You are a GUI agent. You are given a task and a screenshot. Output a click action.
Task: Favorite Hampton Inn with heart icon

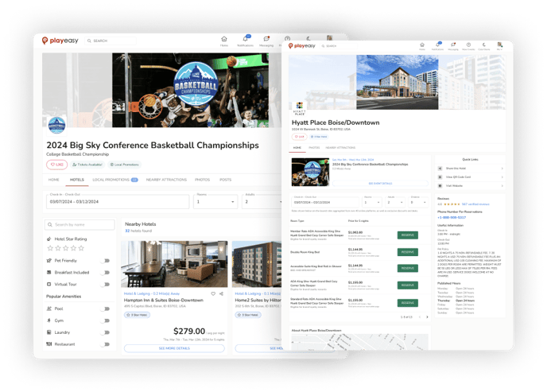pyautogui.click(x=213, y=293)
